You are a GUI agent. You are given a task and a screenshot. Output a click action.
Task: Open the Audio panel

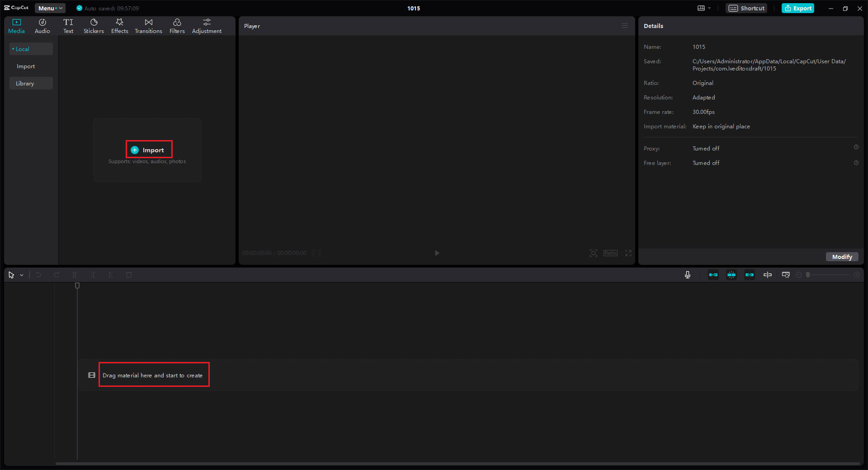pos(42,25)
